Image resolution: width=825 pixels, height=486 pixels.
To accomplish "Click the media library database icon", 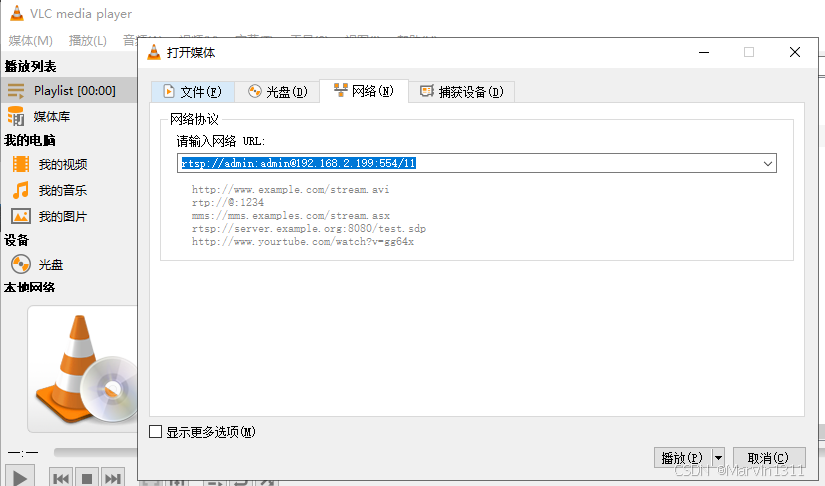I will click(16, 116).
